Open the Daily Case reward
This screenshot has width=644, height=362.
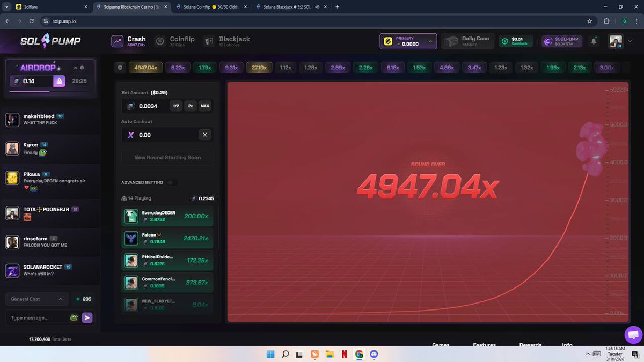467,41
